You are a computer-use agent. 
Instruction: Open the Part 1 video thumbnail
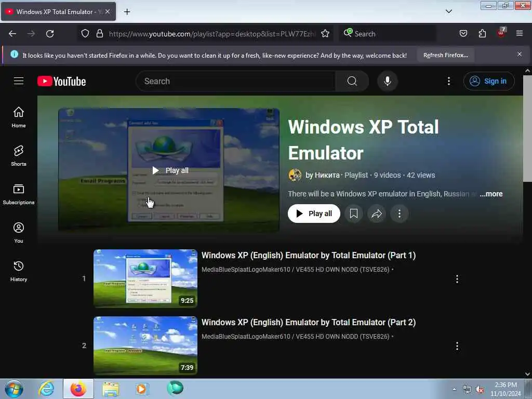(145, 278)
